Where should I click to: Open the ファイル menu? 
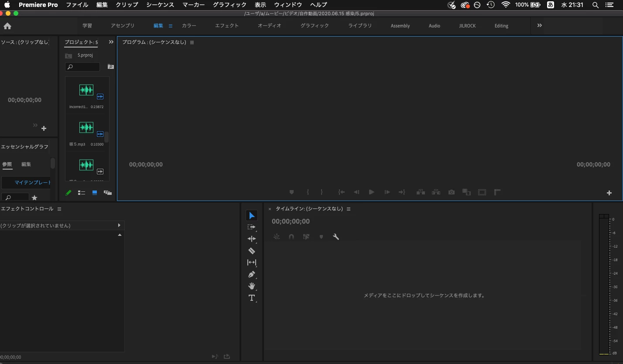click(x=77, y=5)
